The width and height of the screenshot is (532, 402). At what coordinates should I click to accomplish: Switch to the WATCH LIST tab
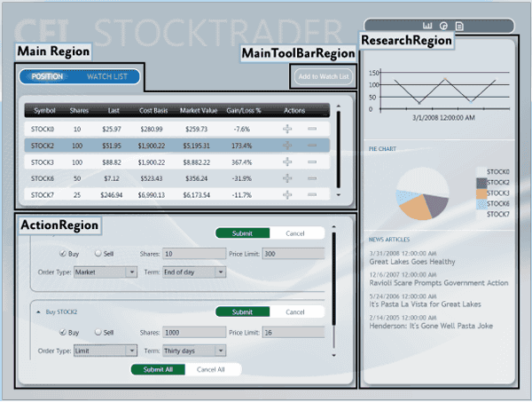click(107, 76)
